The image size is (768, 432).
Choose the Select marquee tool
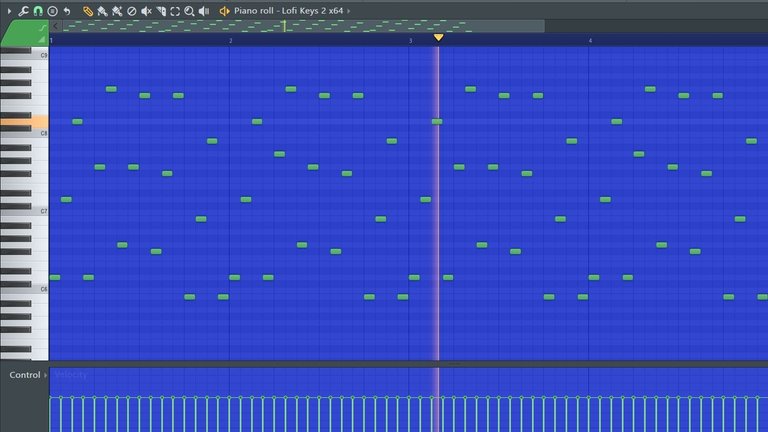(175, 11)
